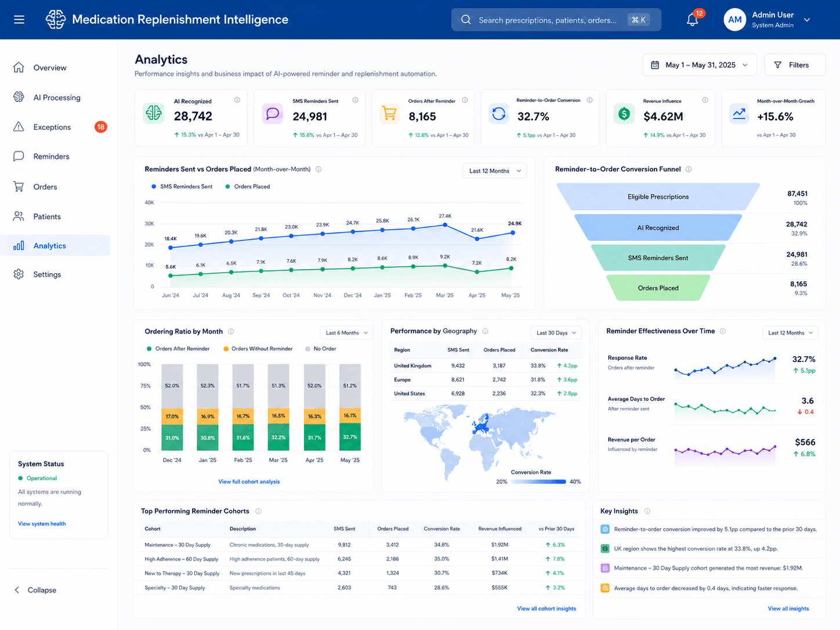Image resolution: width=840 pixels, height=630 pixels.
Task: Show info for Revenue Influence card
Action: tap(705, 100)
